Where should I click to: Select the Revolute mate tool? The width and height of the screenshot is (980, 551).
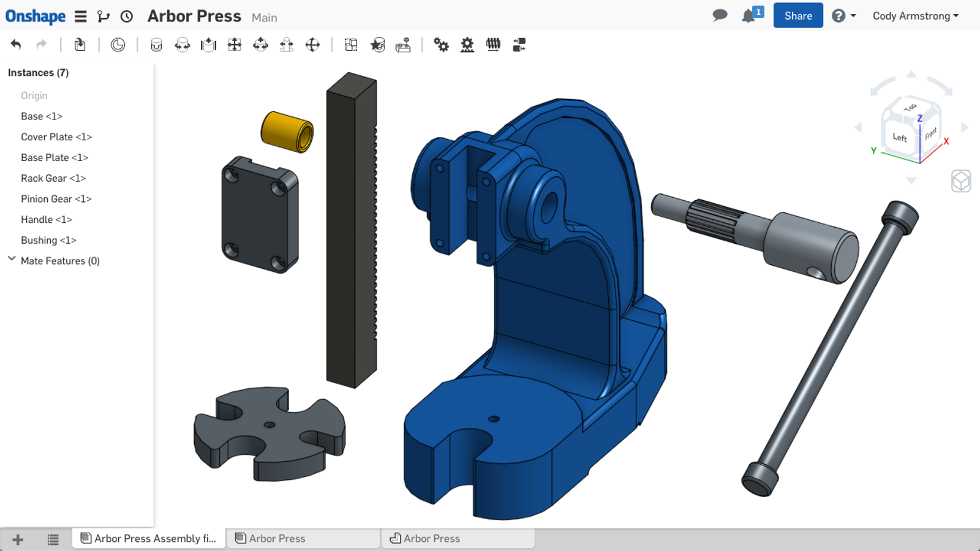183,45
